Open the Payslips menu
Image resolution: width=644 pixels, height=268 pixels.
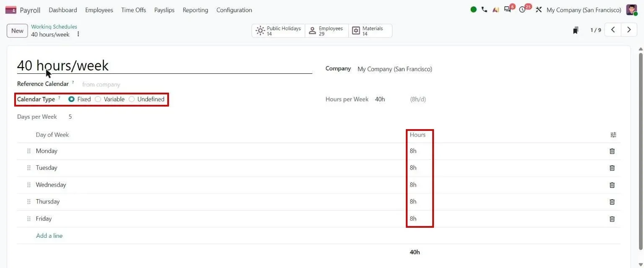[164, 10]
